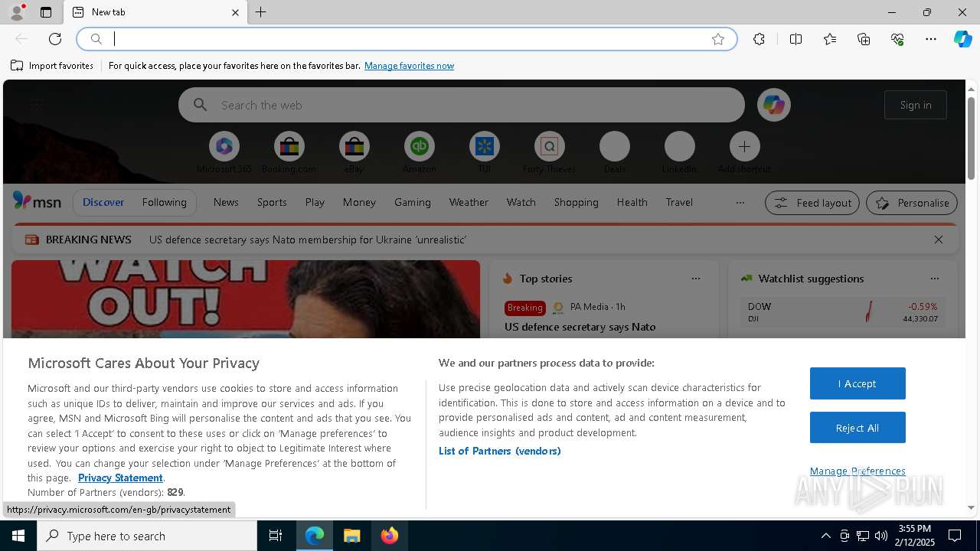Select the Discover tab

coord(103,202)
